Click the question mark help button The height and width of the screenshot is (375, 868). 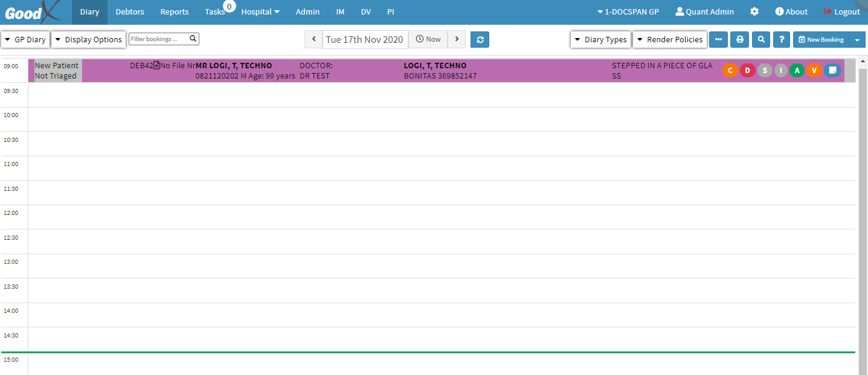click(x=782, y=39)
